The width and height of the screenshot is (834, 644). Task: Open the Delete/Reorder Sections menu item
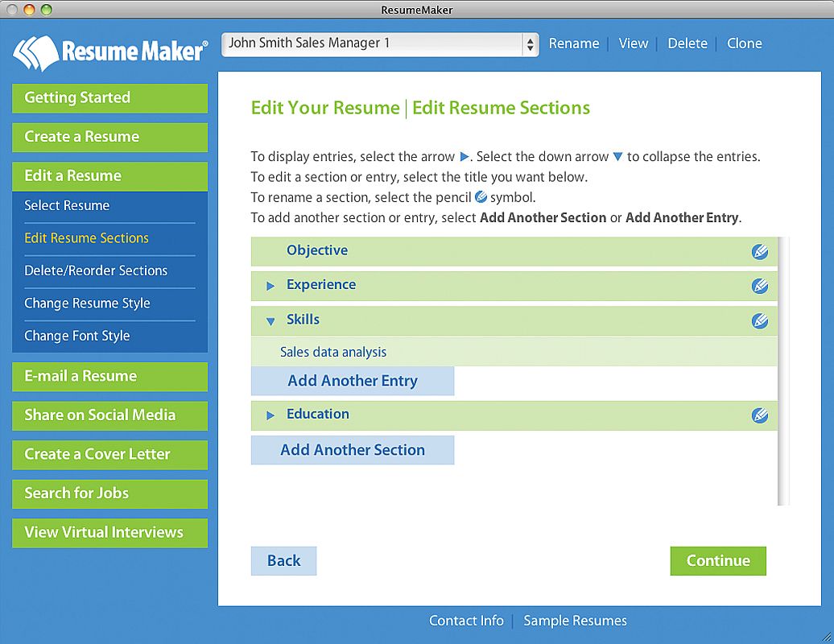pos(96,270)
